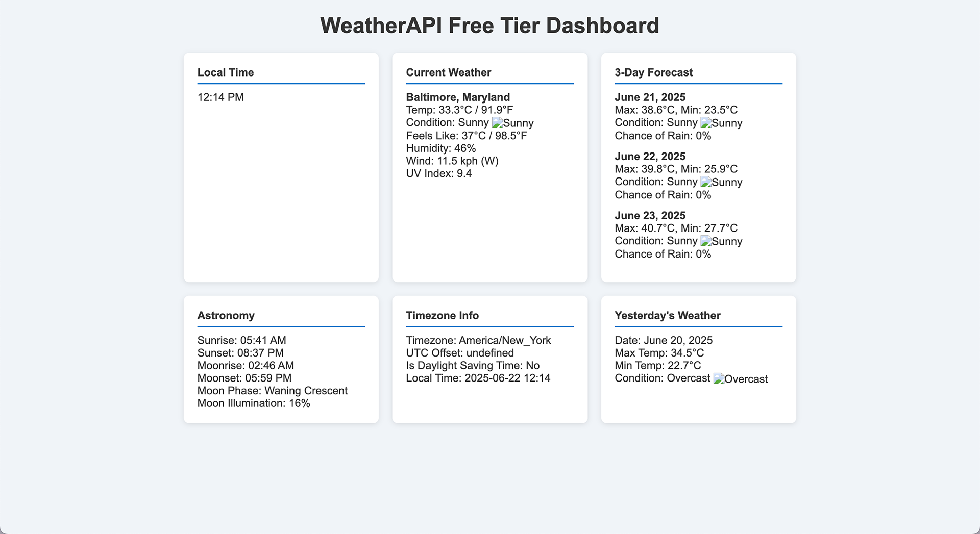Click the Sunny icon for June 21 forecast

(x=721, y=123)
